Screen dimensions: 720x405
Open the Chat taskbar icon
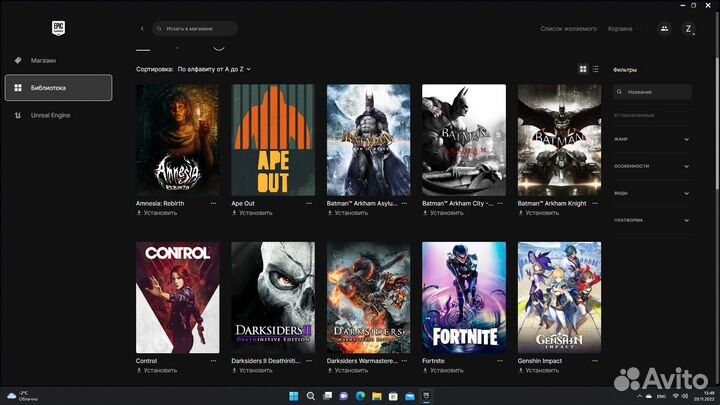(x=343, y=396)
